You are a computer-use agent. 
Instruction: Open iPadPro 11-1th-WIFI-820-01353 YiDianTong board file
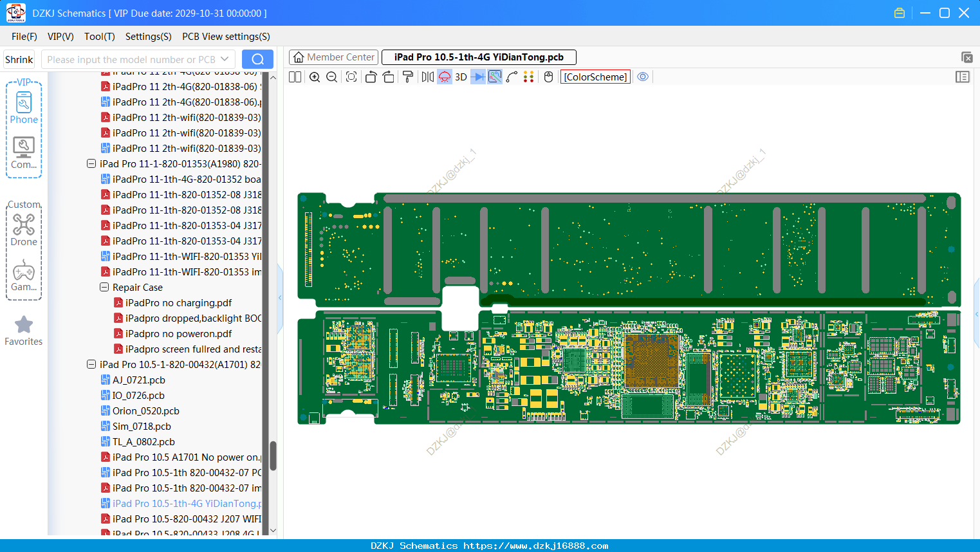(181, 257)
